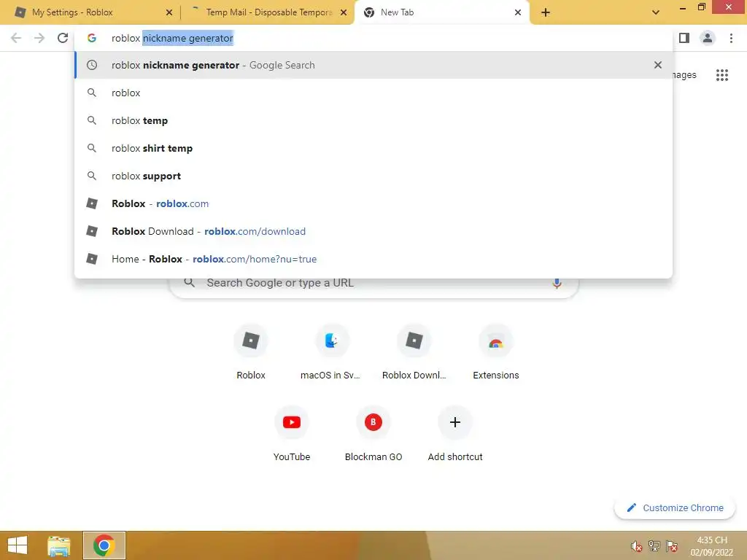Click the Chrome taskbar icon
The width and height of the screenshot is (747, 560).
coord(104,545)
